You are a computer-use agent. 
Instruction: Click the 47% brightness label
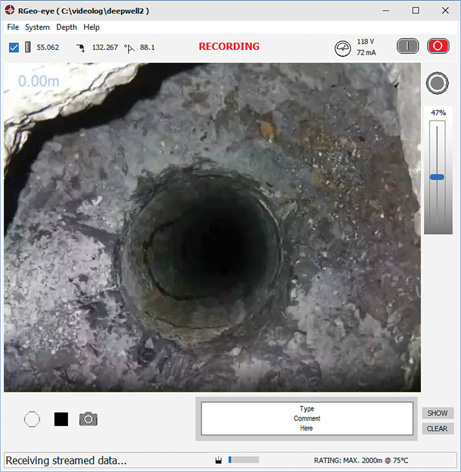coord(438,113)
